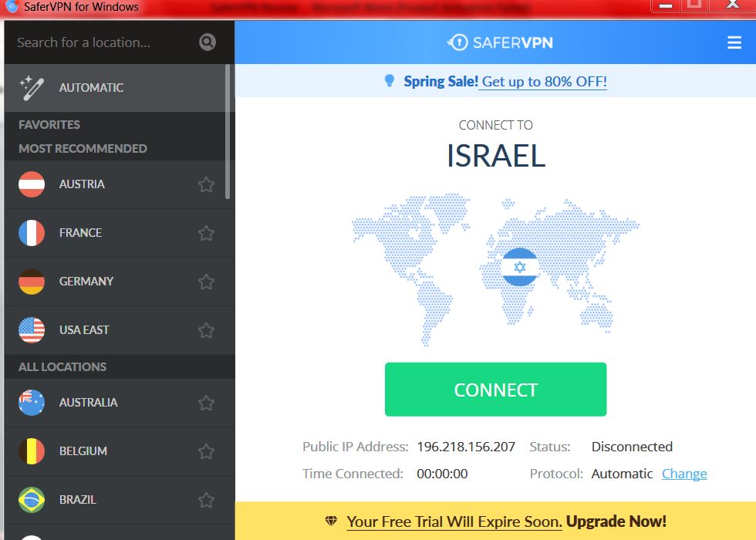Toggle favorite star for Australia
Image resolution: width=756 pixels, height=540 pixels.
click(207, 403)
